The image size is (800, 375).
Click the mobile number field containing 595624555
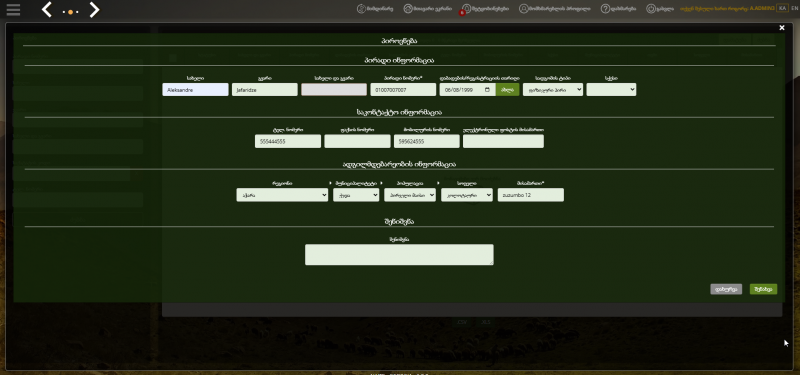(x=427, y=141)
